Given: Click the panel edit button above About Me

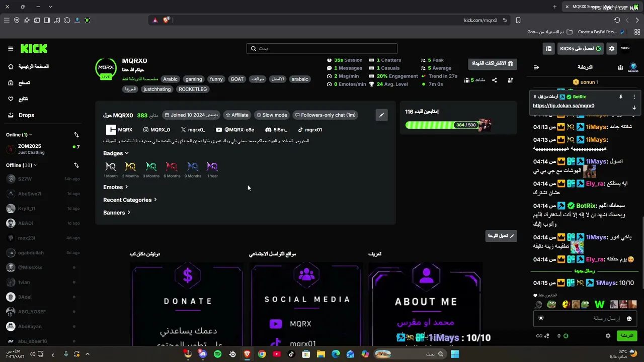Looking at the screenshot, I should point(501,236).
